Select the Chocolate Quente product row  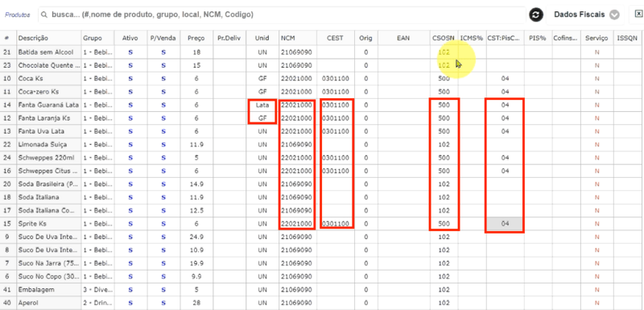pyautogui.click(x=48, y=65)
